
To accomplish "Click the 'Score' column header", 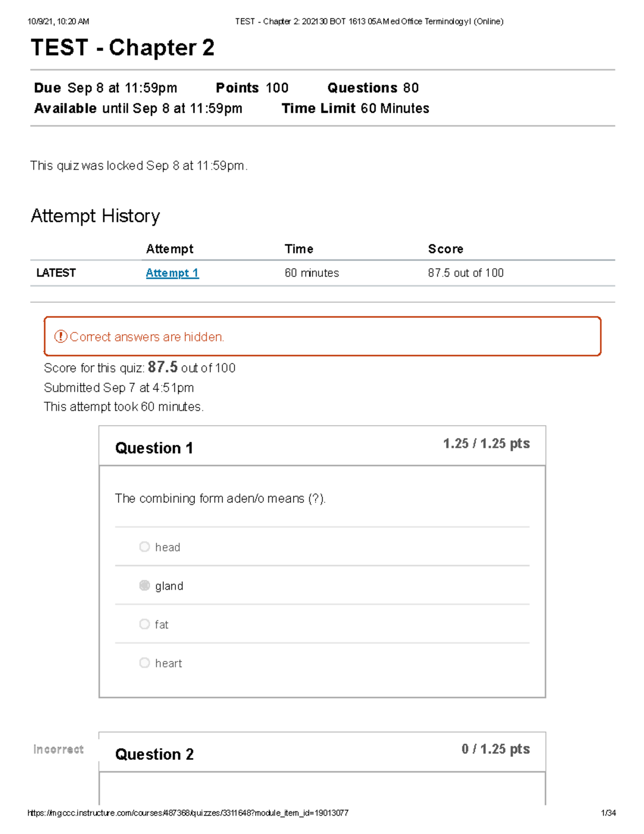I will (x=445, y=249).
